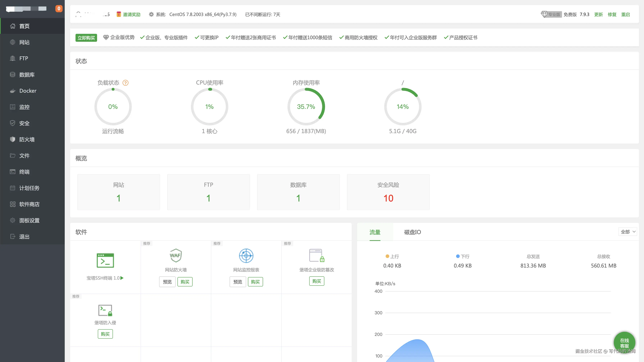644x362 pixels.
Task: Click the 邀请奖励 link
Action: (x=131, y=15)
